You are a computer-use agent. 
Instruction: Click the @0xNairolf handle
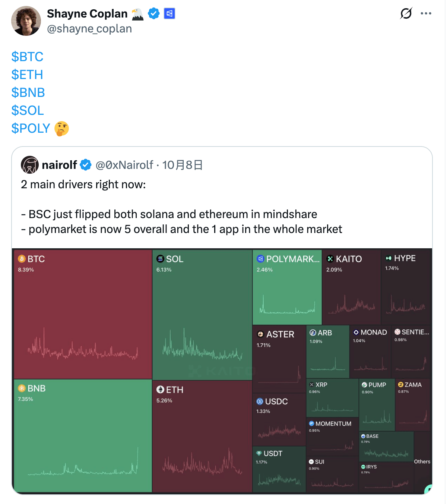click(x=123, y=164)
